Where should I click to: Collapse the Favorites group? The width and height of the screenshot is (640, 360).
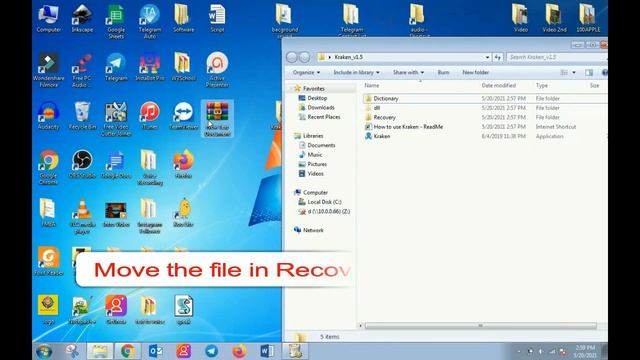coord(291,89)
